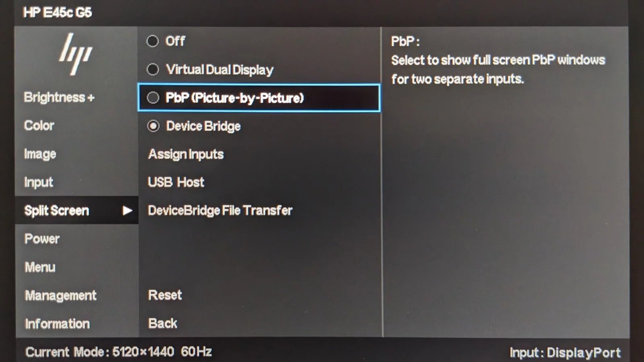Screen dimensions: 644x362
Task: Open DeviceBridge File Transfer
Action: [x=220, y=210]
